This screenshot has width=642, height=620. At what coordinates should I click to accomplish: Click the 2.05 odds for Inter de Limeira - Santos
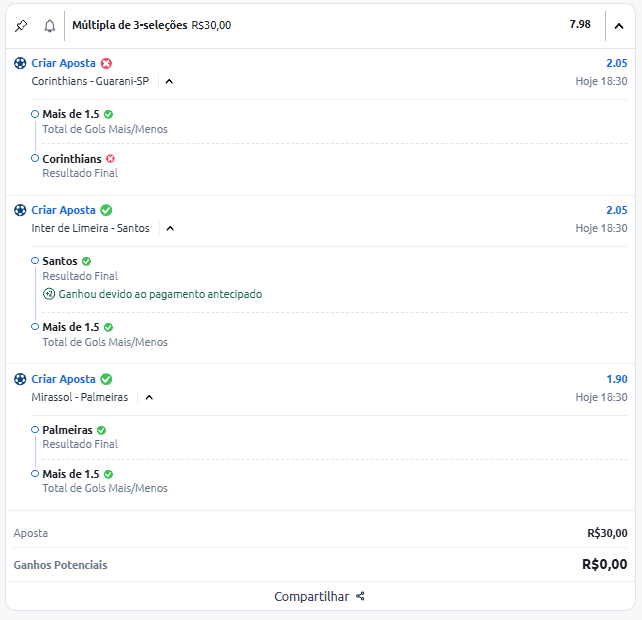click(617, 210)
